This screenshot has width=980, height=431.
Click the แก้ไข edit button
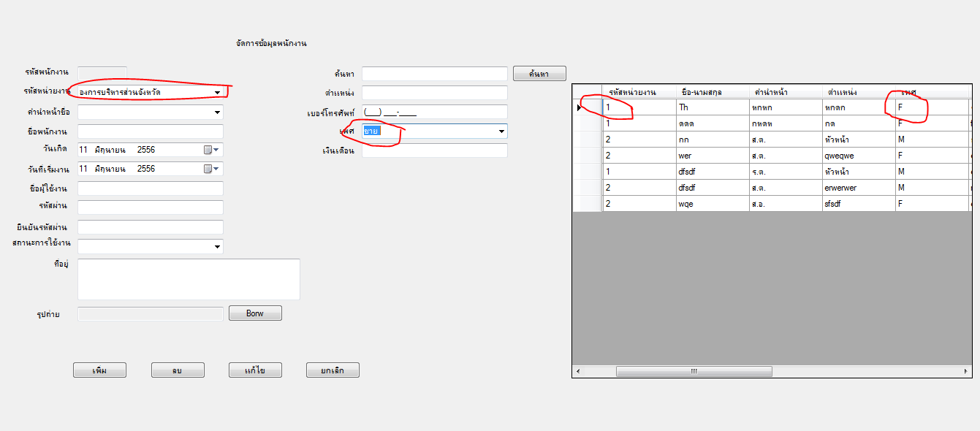(255, 370)
